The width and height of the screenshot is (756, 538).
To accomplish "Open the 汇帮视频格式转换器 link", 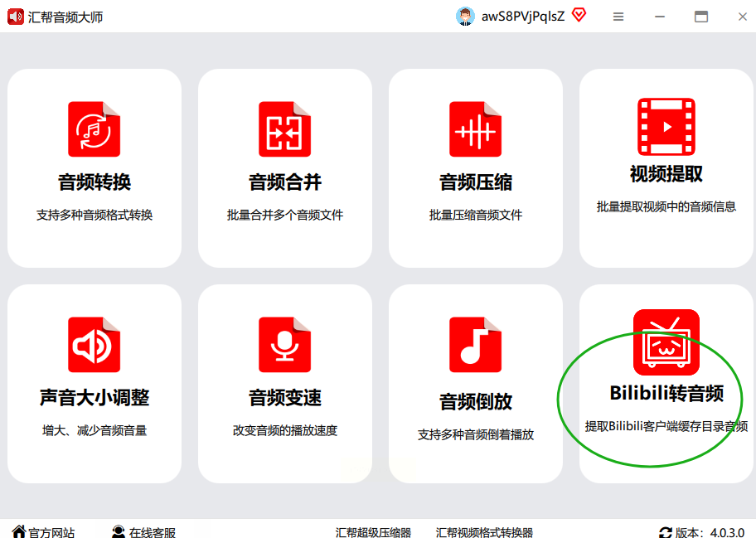I will tap(484, 533).
